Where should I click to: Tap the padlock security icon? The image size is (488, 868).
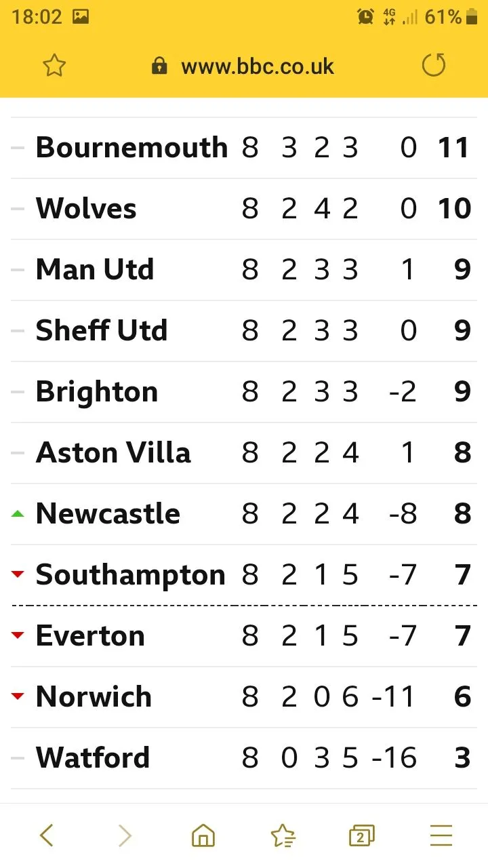[159, 66]
